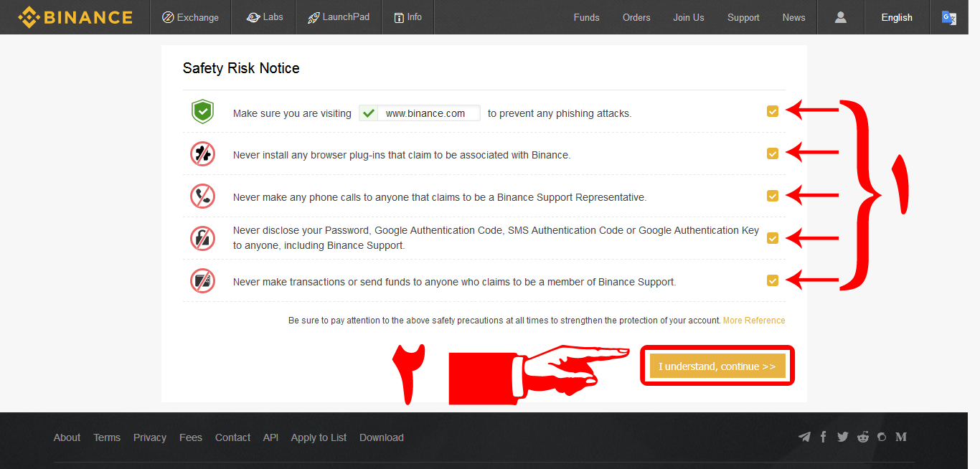Click the 'Never make transactions or send funds' text
Image resolution: width=980 pixels, height=469 pixels.
tap(454, 282)
